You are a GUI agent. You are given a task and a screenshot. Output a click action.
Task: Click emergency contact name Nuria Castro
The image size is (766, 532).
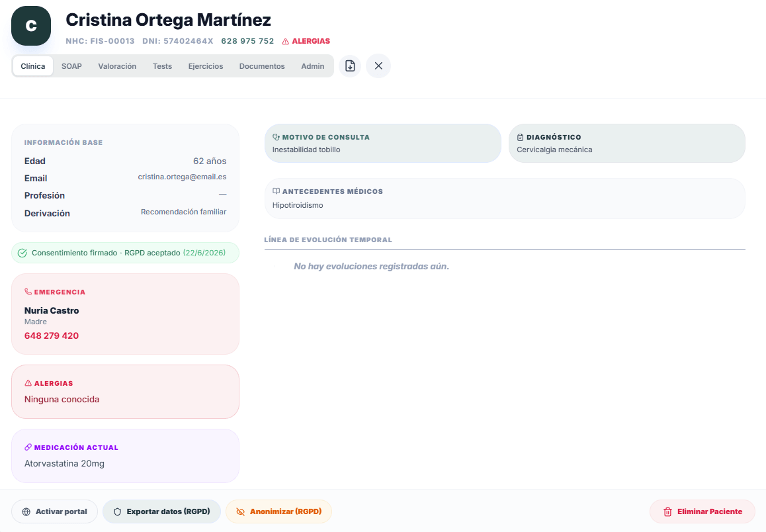[52, 311]
